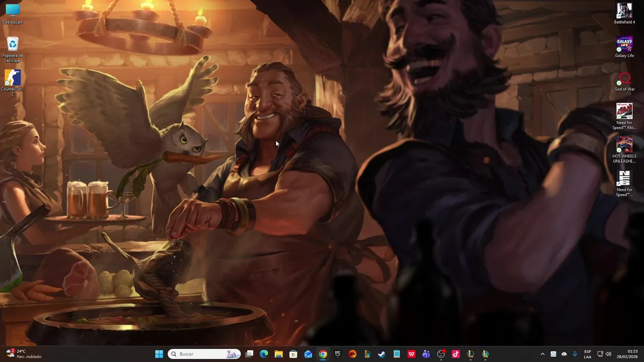Click the Buscar search box
This screenshot has width=644, height=362.
click(204, 354)
